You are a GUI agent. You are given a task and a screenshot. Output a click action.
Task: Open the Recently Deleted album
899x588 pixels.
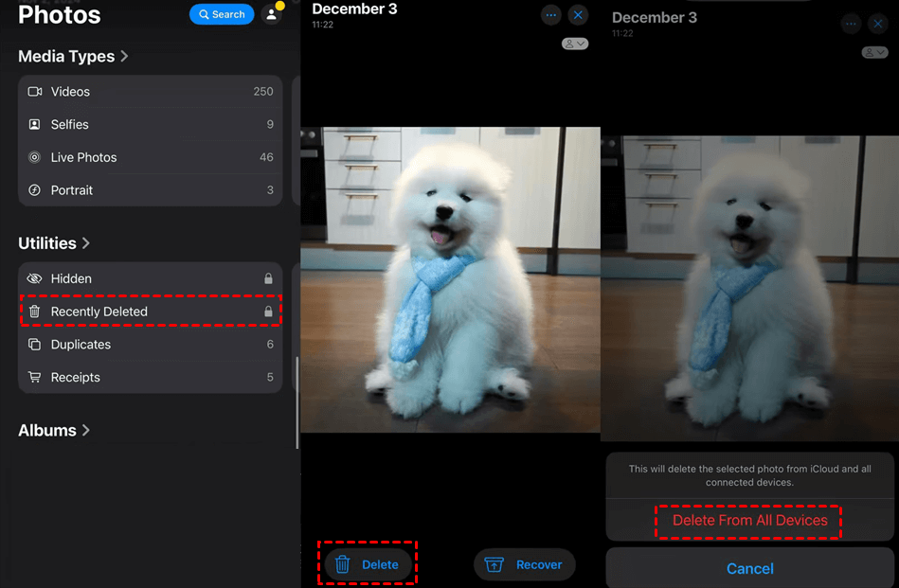[x=151, y=312]
